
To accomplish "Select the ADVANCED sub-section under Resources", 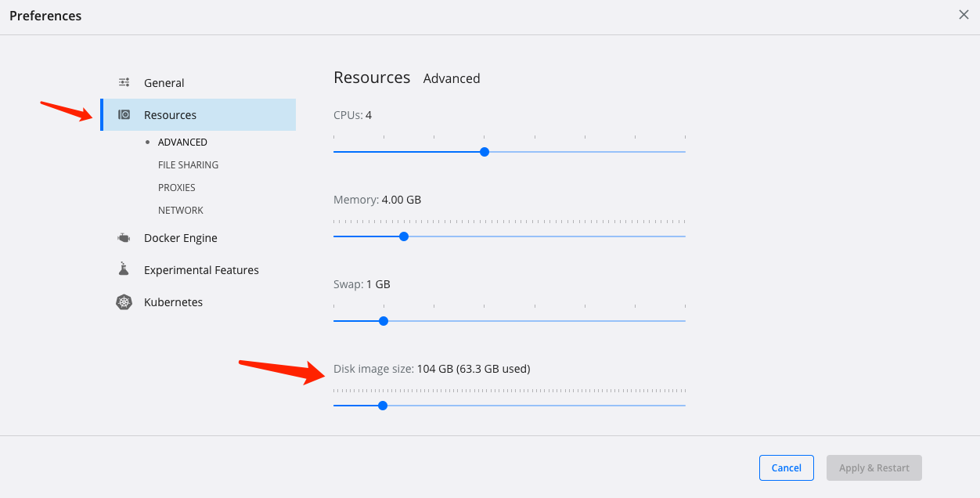I will click(x=182, y=143).
